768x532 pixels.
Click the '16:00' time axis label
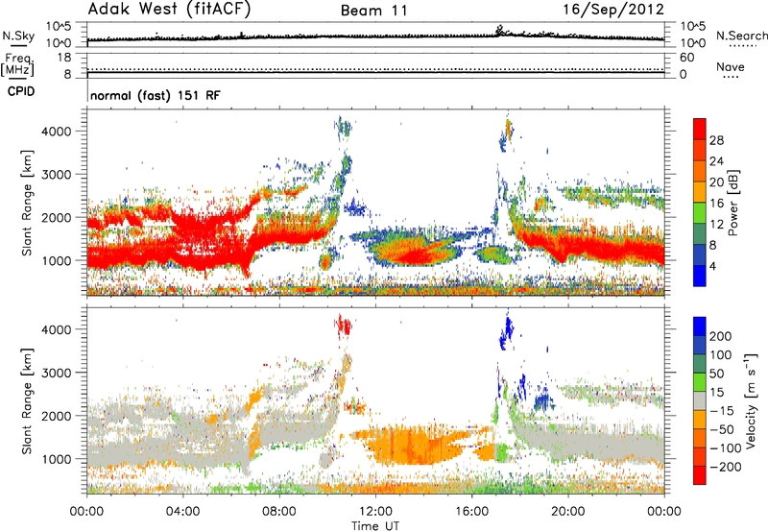[471, 512]
